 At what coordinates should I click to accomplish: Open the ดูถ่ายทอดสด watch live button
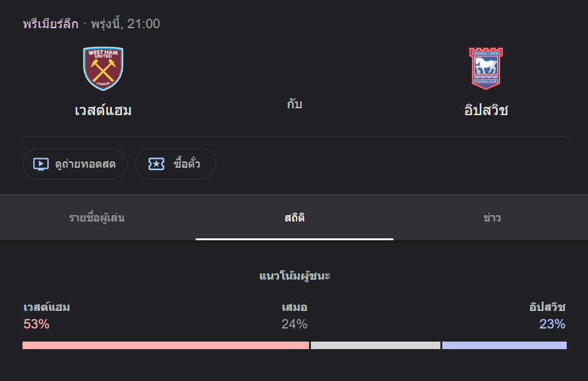(75, 164)
